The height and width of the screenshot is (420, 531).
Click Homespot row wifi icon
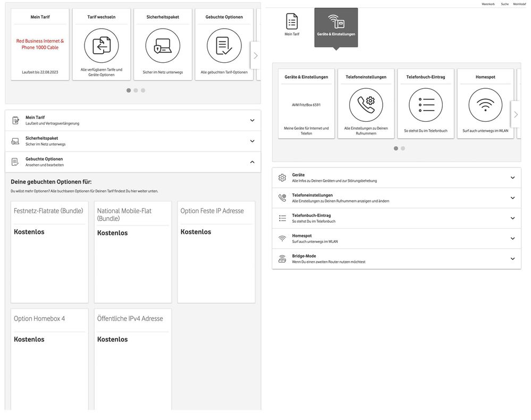282,239
